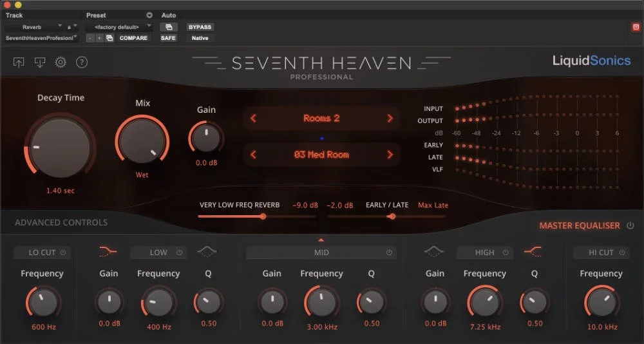Screen dimensions: 644x344
Task: Click the HIGH band Q knob
Action: click(x=535, y=302)
